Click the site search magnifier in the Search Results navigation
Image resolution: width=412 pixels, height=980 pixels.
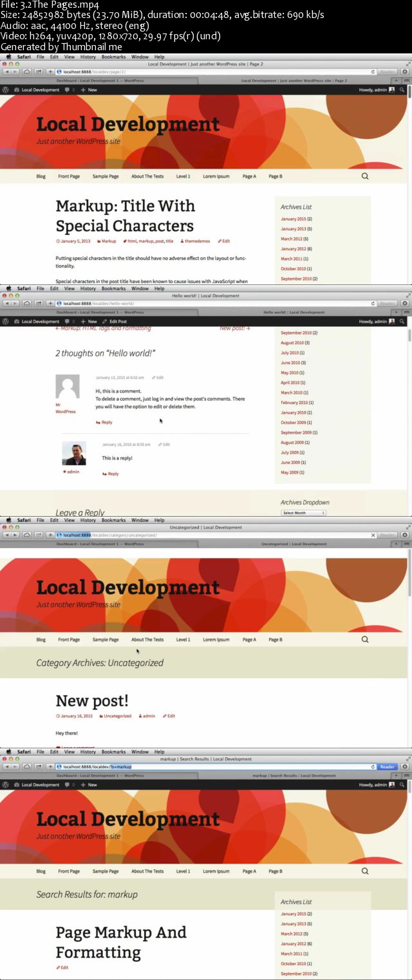point(365,871)
